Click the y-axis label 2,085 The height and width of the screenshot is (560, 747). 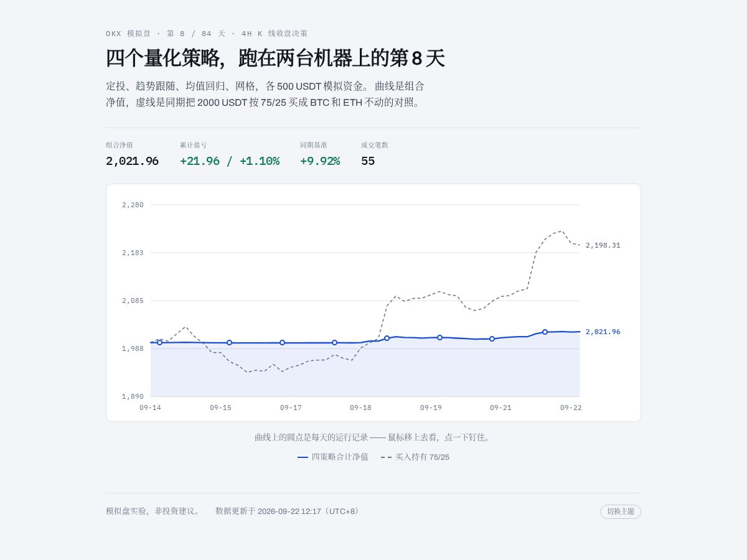click(133, 301)
